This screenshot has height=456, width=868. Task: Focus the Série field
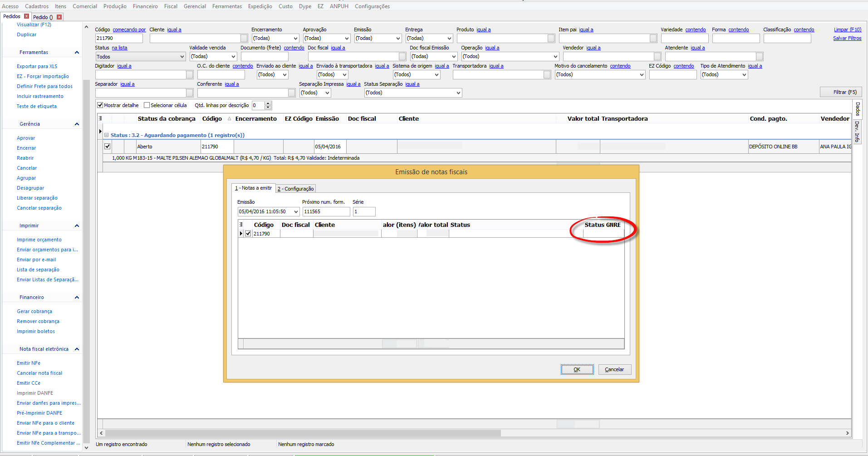[x=364, y=212]
